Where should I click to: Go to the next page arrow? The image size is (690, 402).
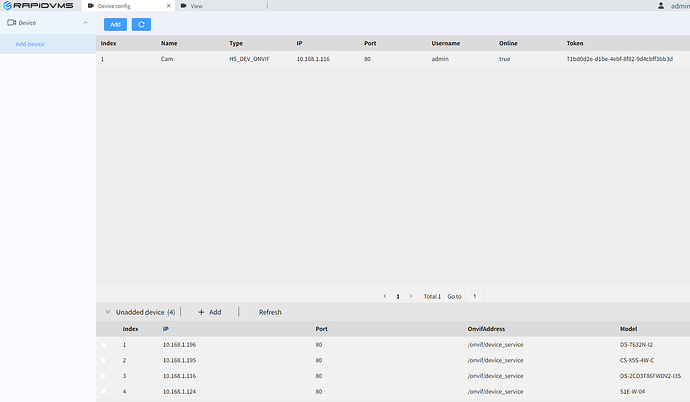[410, 297]
